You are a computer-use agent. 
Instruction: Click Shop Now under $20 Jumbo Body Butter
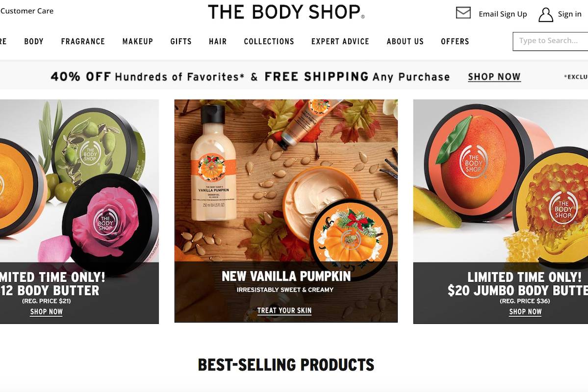tap(525, 312)
